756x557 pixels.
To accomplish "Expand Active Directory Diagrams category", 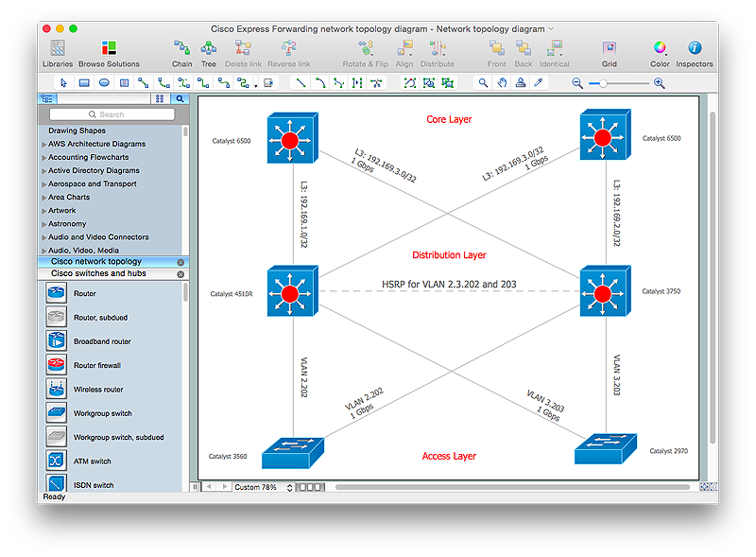I will [44, 171].
